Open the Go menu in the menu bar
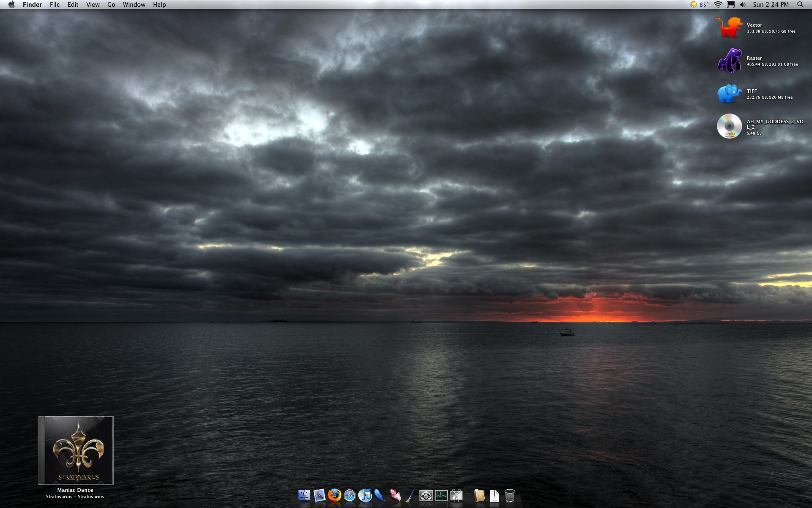 (x=111, y=5)
